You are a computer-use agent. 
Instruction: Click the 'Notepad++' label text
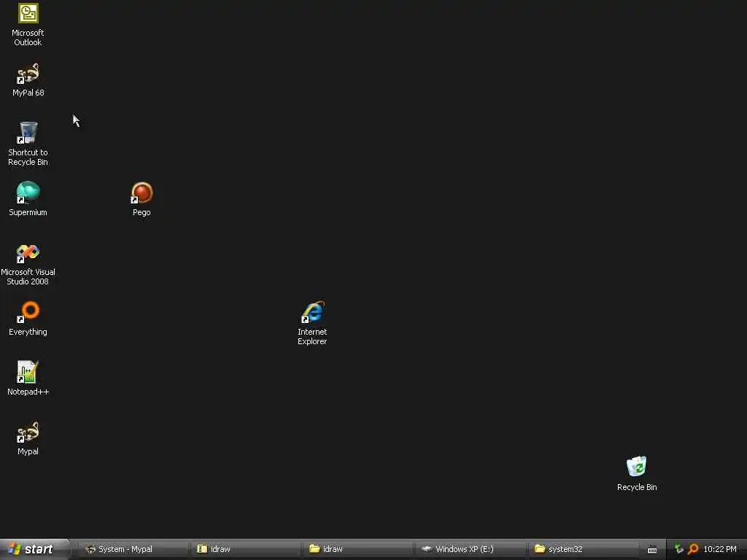point(28,392)
